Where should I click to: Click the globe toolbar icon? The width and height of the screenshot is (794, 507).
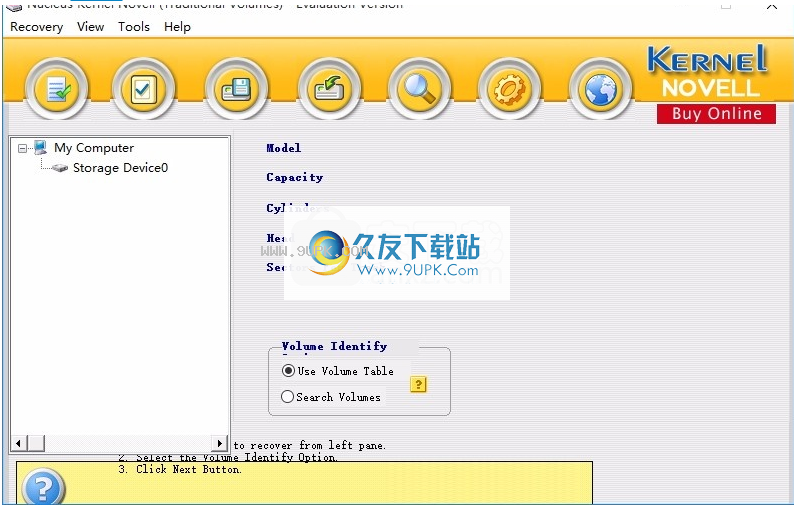[x=601, y=90]
